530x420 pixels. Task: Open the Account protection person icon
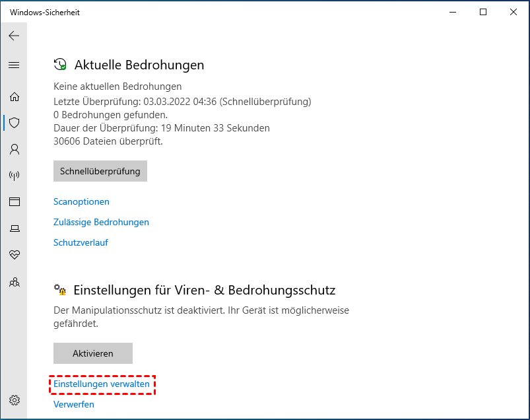(x=15, y=149)
